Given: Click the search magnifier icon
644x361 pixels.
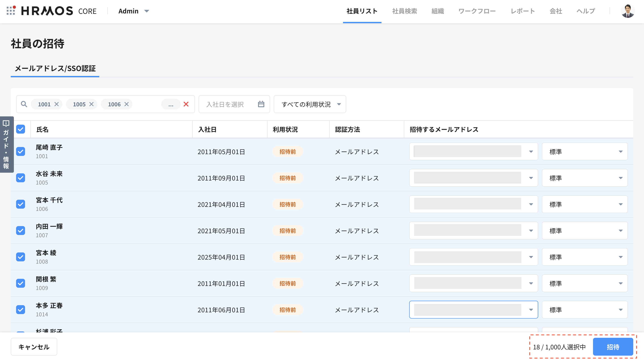Looking at the screenshot, I should (24, 104).
